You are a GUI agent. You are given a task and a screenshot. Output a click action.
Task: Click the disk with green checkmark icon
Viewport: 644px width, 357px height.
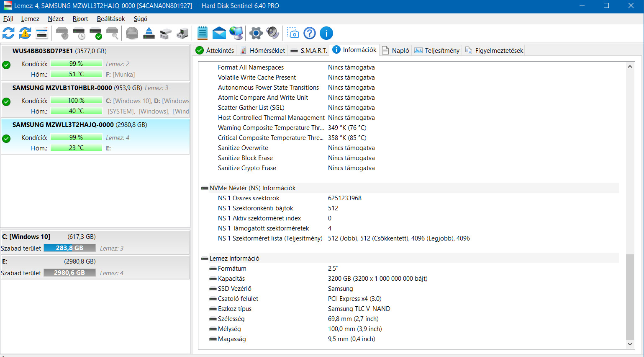pos(95,33)
